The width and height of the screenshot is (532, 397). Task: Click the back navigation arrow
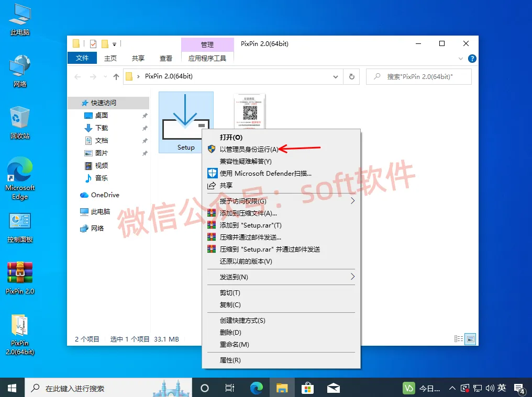(x=77, y=77)
